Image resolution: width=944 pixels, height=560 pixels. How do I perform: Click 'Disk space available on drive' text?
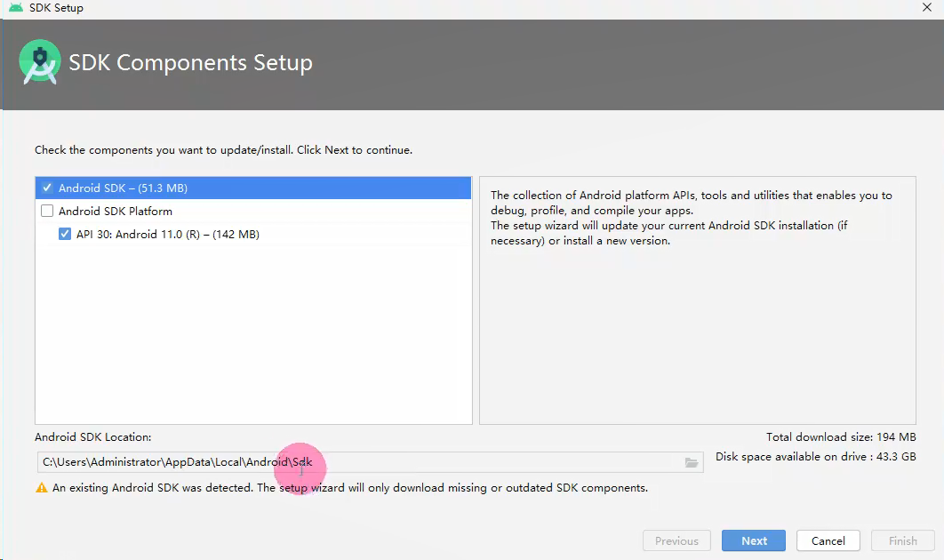point(815,457)
